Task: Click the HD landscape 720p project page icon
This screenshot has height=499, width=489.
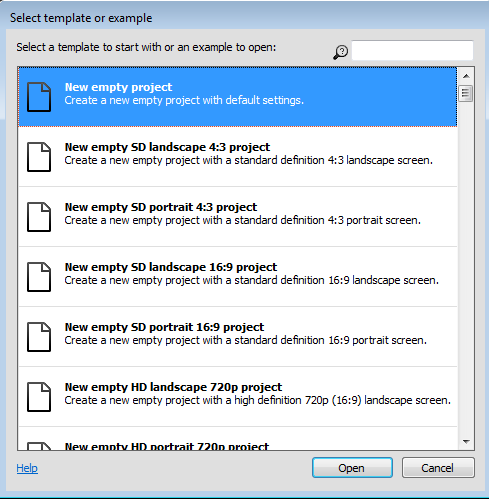Action: click(39, 397)
